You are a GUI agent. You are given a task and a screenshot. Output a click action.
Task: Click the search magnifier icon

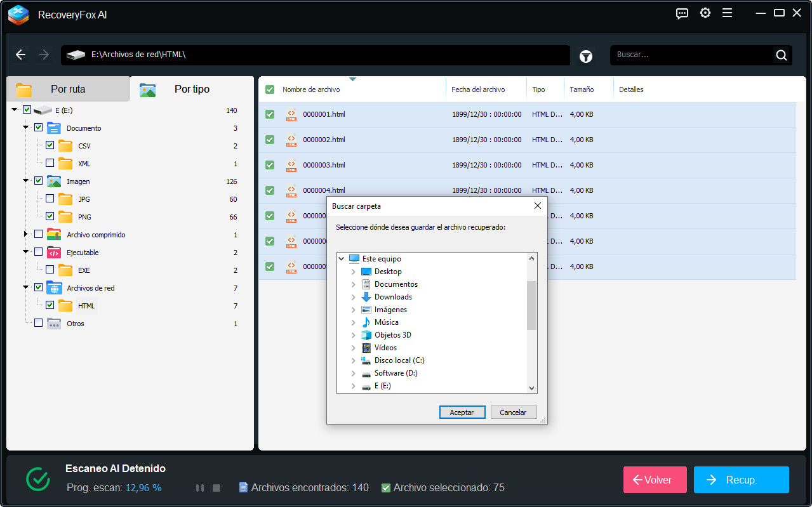coord(781,55)
